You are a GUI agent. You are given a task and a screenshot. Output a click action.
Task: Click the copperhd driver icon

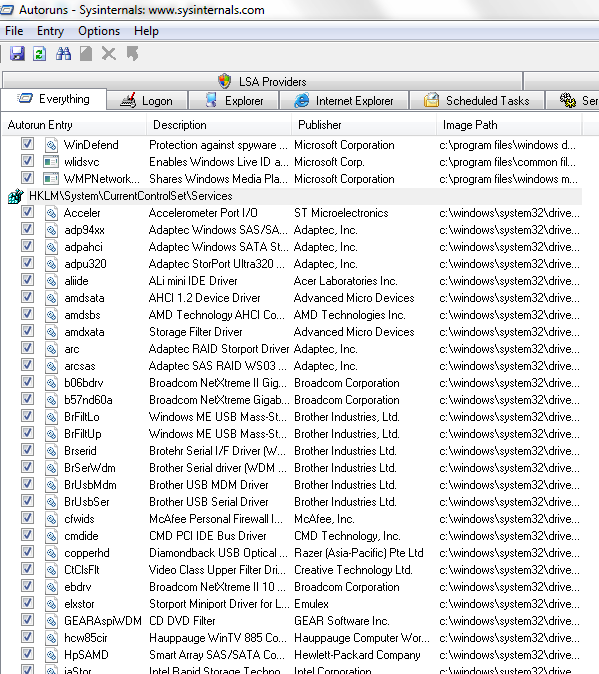pyautogui.click(x=51, y=553)
